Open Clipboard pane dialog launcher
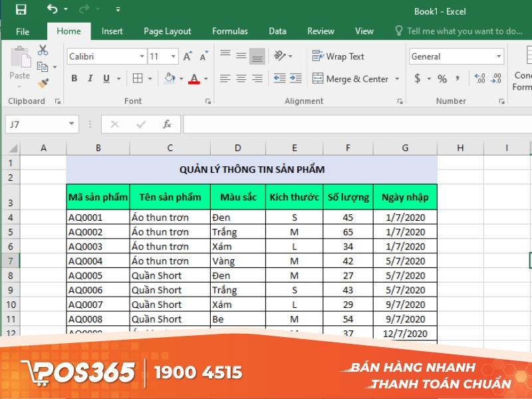The image size is (532, 399). (58, 101)
